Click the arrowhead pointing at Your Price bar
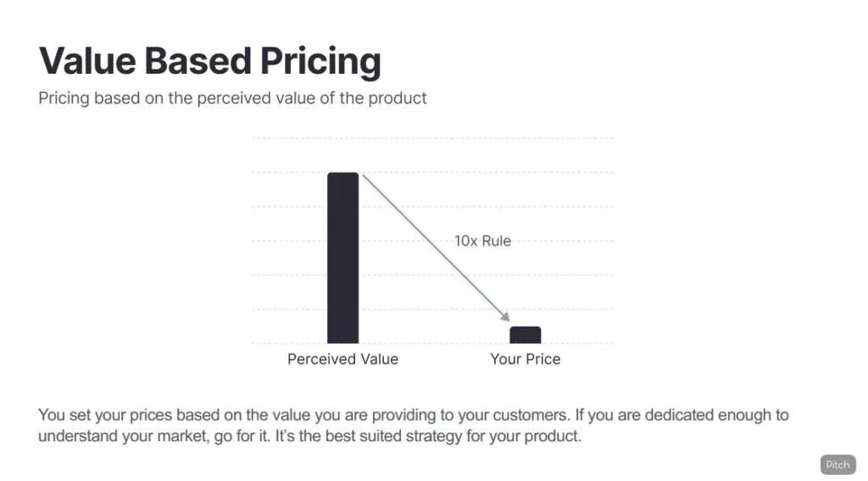Screen dimensions: 868x481 pos(506,318)
